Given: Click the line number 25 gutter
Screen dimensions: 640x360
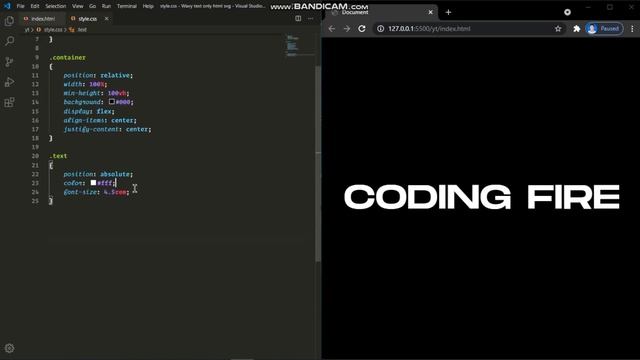Looking at the screenshot, I should click(35, 201).
